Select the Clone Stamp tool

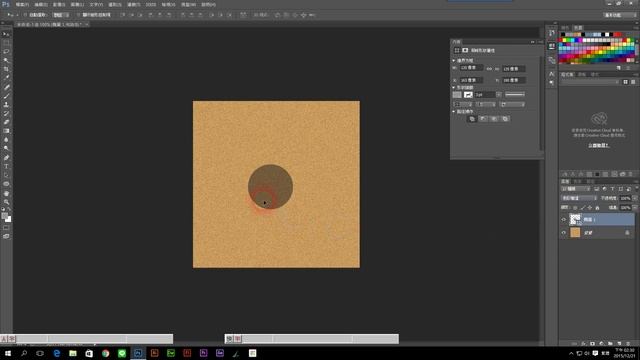pos(6,104)
